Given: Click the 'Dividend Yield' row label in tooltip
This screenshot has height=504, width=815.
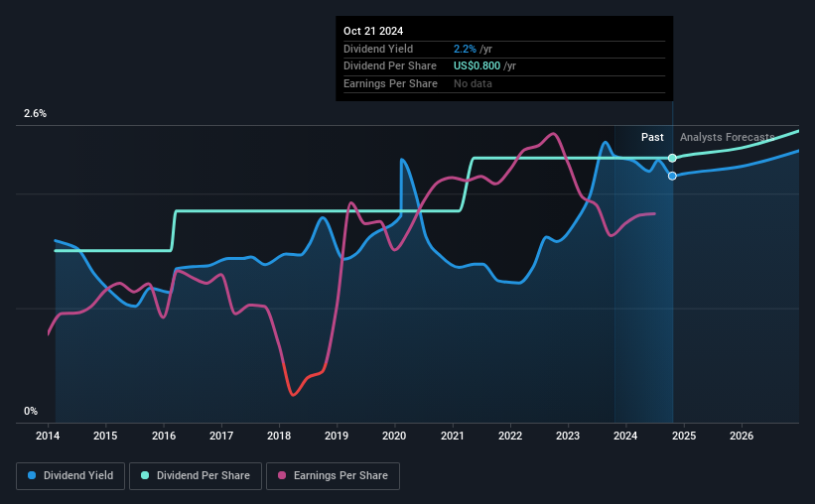Looking at the screenshot, I should coord(378,49).
